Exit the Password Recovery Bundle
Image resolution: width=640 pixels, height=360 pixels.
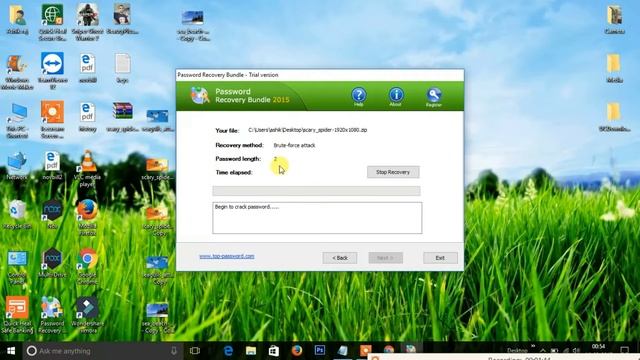(440, 258)
